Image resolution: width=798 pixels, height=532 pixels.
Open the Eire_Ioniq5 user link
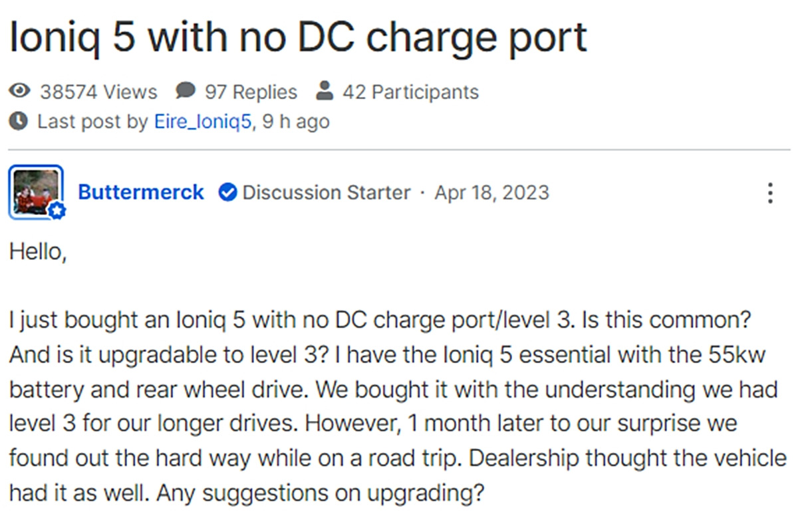202,122
